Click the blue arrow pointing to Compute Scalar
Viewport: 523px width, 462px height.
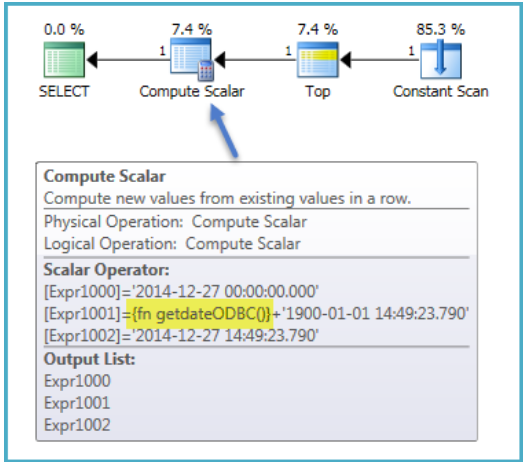[x=223, y=130]
